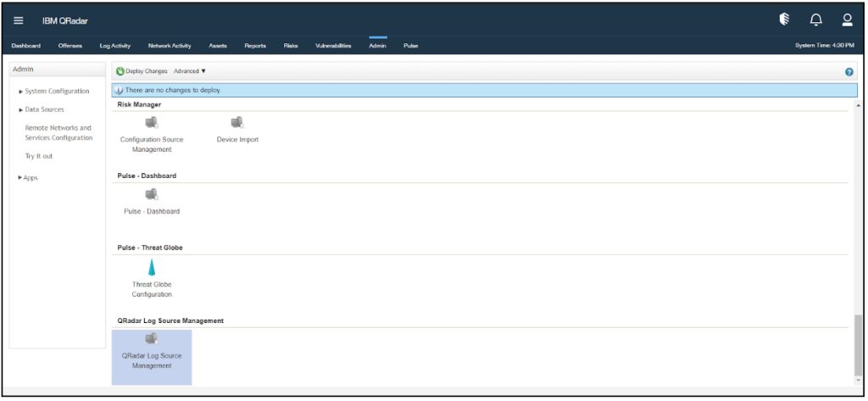This screenshot has height=401, width=868.
Task: Switch to the Pulse tab
Action: pyautogui.click(x=411, y=46)
